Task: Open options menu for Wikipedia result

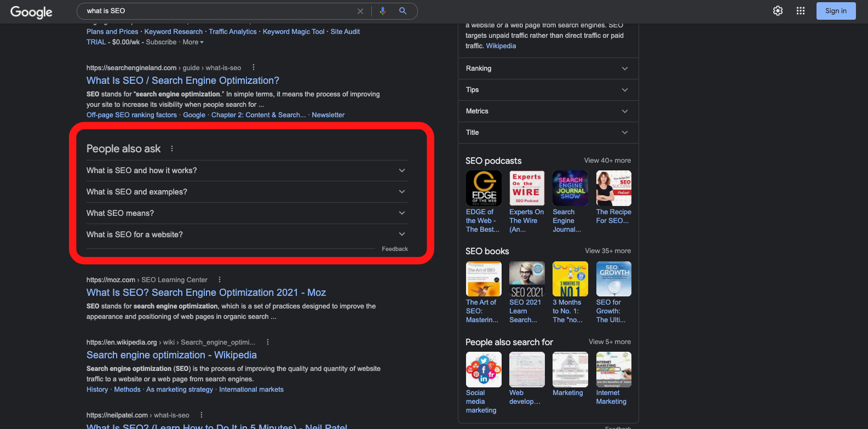Action: click(268, 342)
